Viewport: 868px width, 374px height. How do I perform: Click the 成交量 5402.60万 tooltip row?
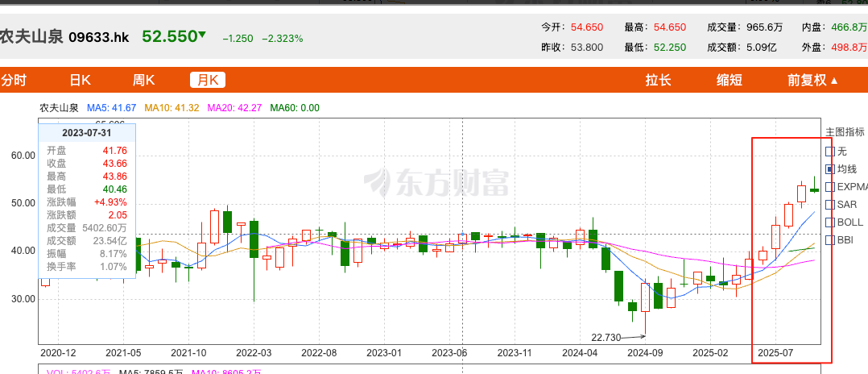86,228
